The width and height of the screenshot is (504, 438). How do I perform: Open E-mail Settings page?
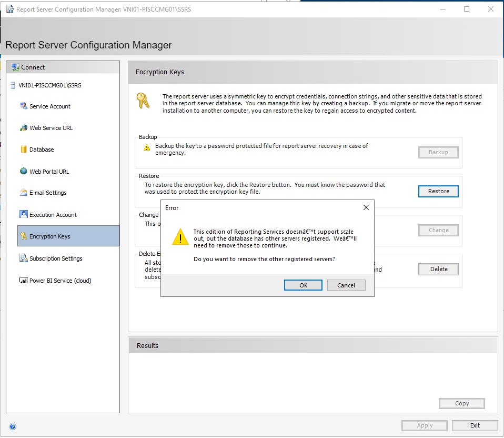coord(48,193)
